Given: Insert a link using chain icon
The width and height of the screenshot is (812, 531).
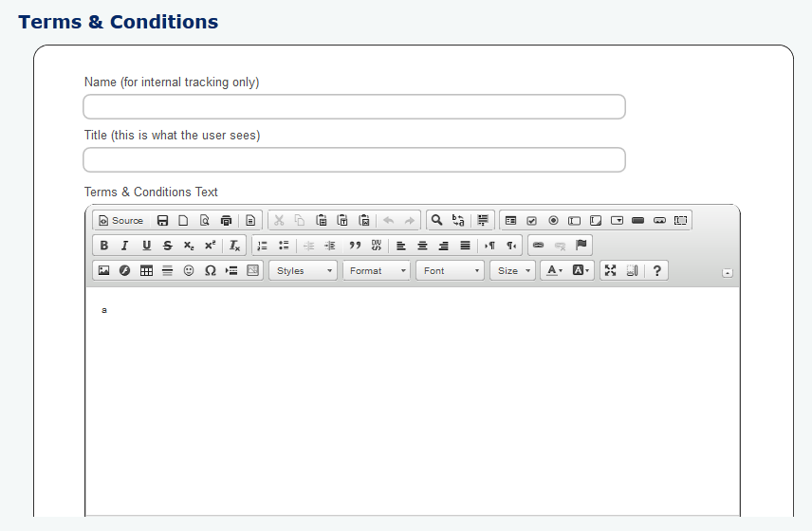Looking at the screenshot, I should pos(538,246).
